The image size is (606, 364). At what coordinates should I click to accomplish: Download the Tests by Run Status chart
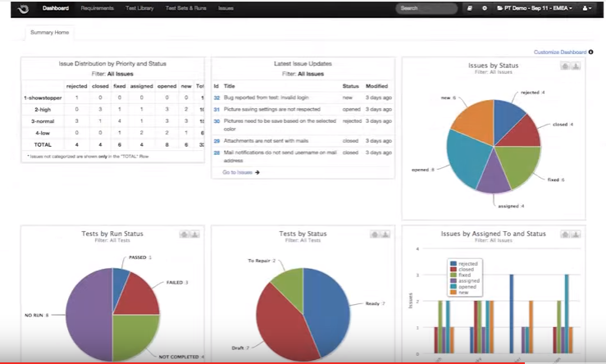point(195,234)
